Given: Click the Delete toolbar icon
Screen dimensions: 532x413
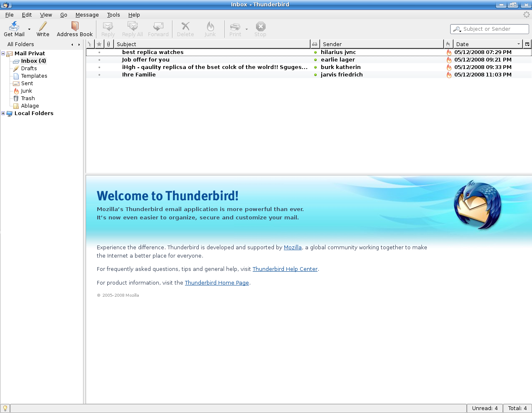Looking at the screenshot, I should (185, 27).
